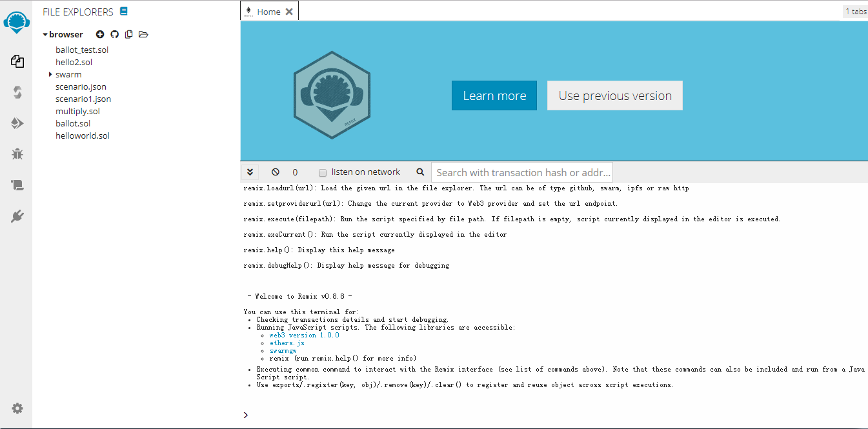Click the pending transactions count 0
This screenshot has width=868, height=429.
coord(295,172)
